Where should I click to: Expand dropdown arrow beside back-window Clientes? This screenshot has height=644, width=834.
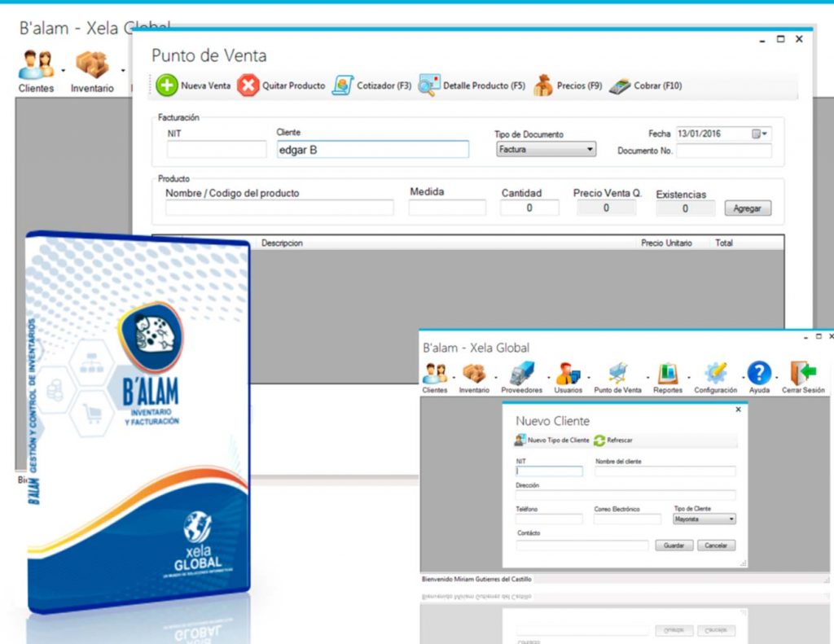pyautogui.click(x=64, y=70)
